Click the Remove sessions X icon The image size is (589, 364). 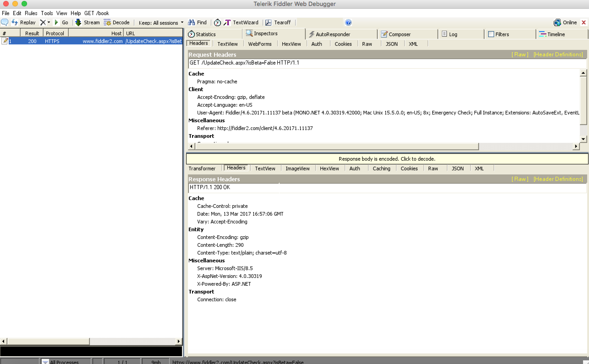point(43,22)
